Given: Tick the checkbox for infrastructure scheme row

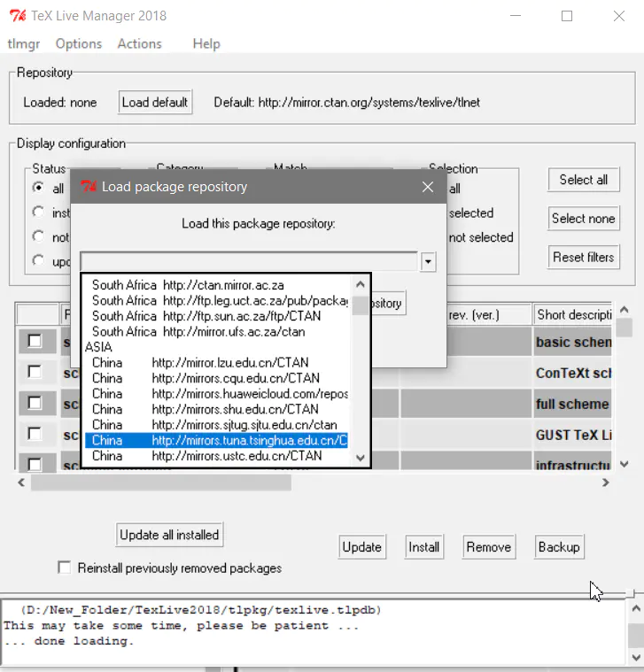Looking at the screenshot, I should click(35, 464).
